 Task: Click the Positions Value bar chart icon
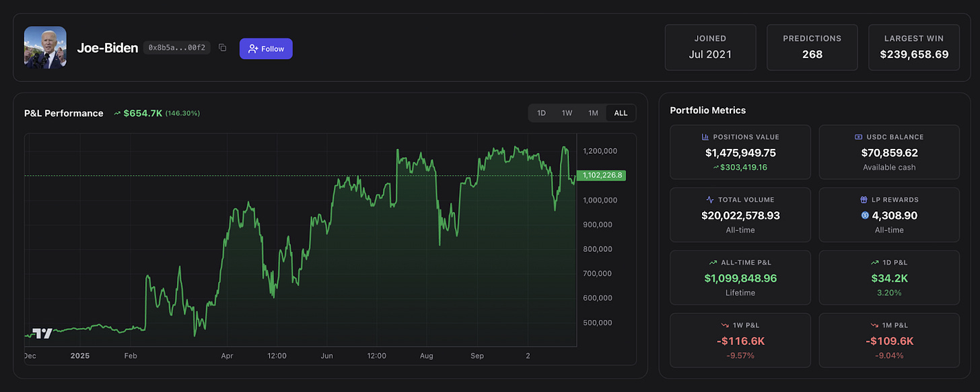[x=705, y=137]
